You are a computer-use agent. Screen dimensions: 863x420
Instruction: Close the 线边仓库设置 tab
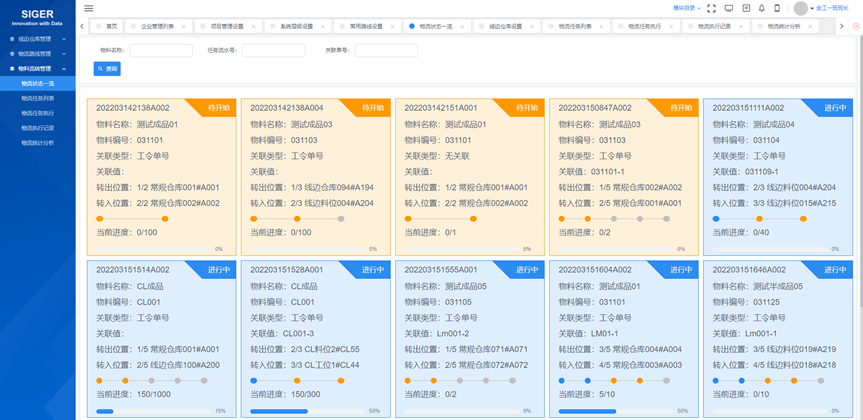point(532,26)
